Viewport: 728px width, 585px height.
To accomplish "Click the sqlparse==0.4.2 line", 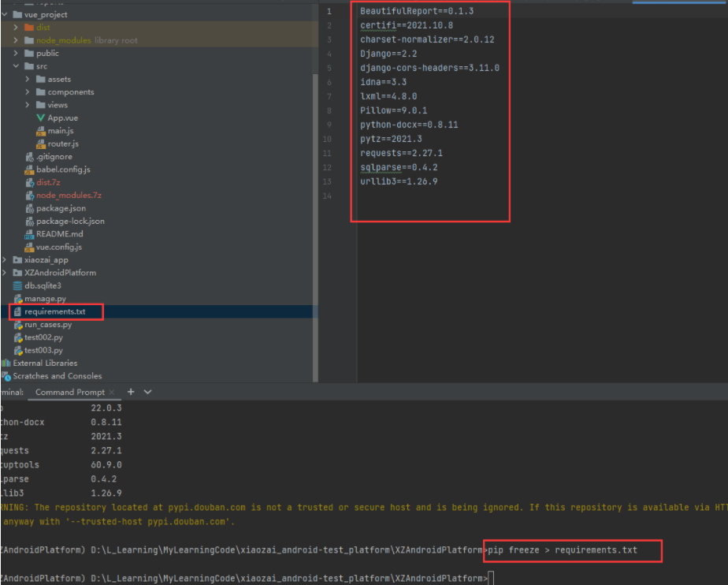I will [399, 167].
